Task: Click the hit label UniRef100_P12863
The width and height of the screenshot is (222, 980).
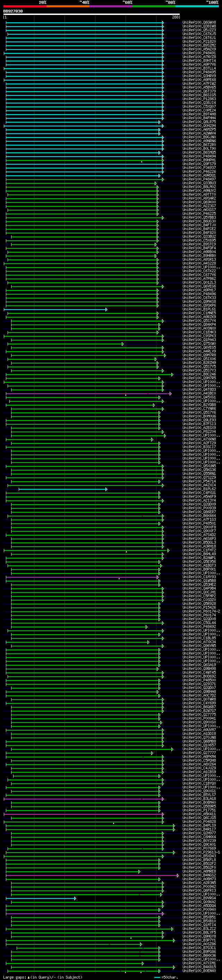Action: [x=199, y=99]
